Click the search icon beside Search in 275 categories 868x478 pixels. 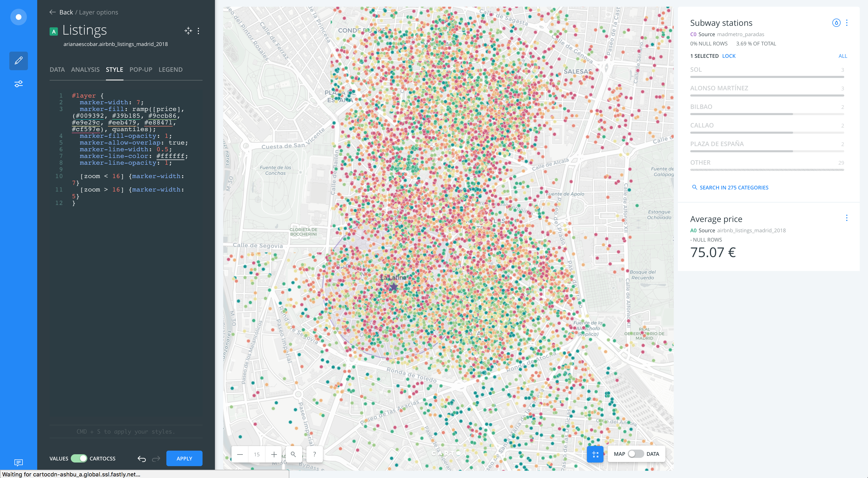[694, 187]
